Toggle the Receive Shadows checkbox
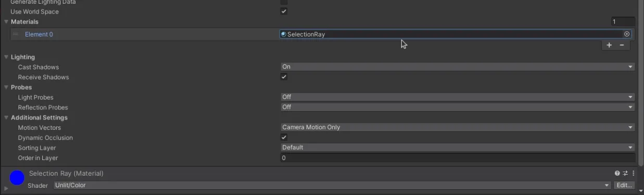The height and width of the screenshot is (195, 644). [284, 77]
